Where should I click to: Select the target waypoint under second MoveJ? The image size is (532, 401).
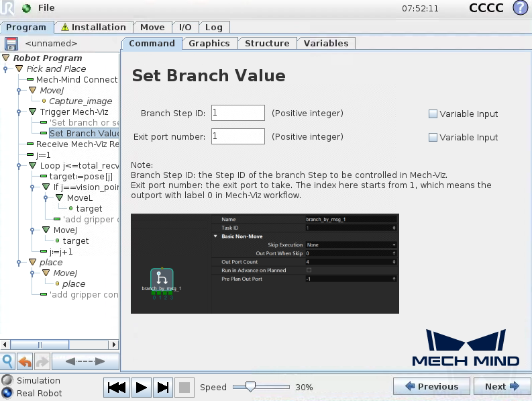pos(76,240)
